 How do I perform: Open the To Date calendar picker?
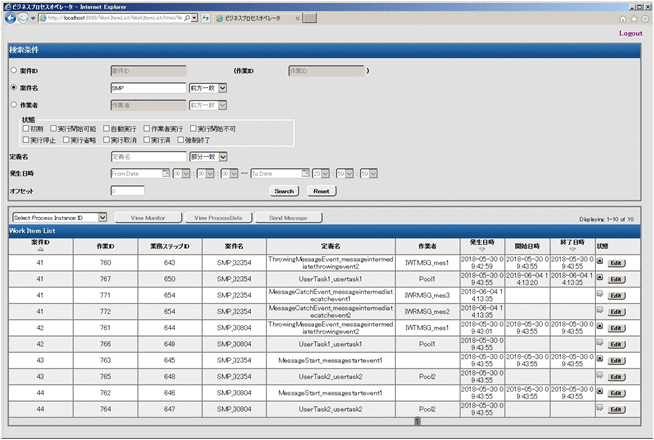click(305, 173)
